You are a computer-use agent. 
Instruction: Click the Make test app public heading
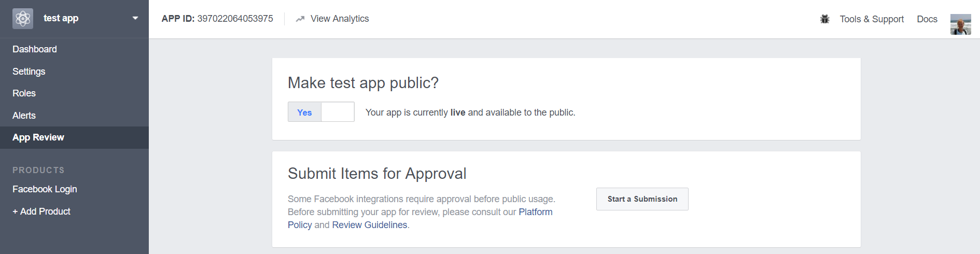(x=363, y=83)
